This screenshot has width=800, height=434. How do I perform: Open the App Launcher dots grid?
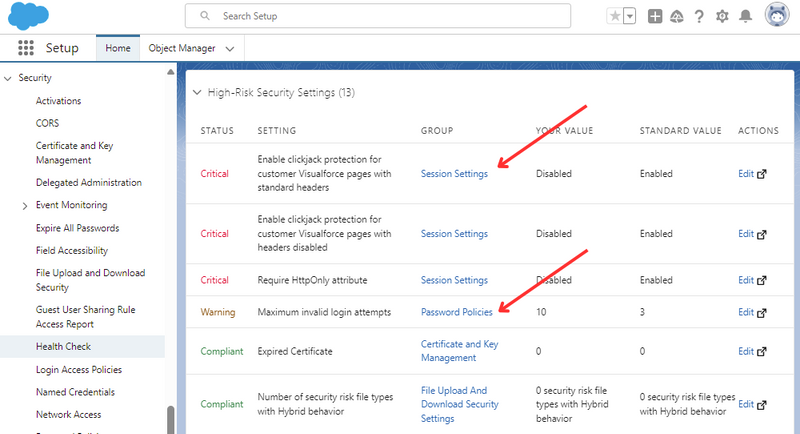[26, 48]
